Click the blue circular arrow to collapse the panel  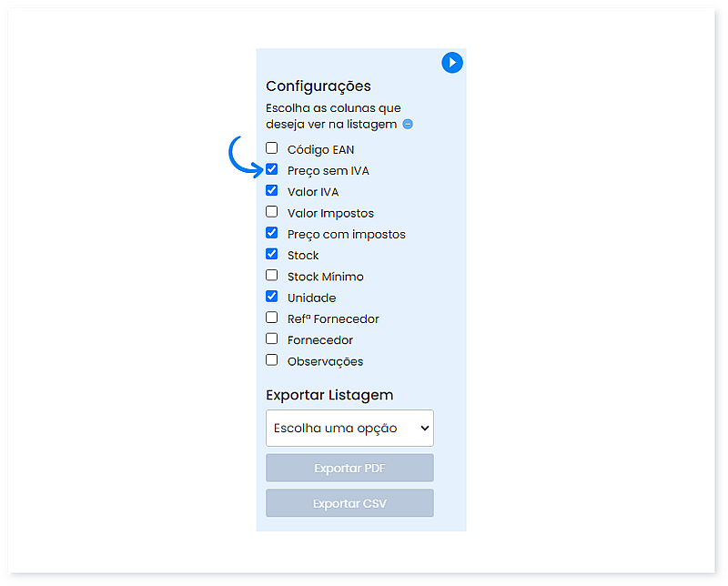(x=452, y=63)
